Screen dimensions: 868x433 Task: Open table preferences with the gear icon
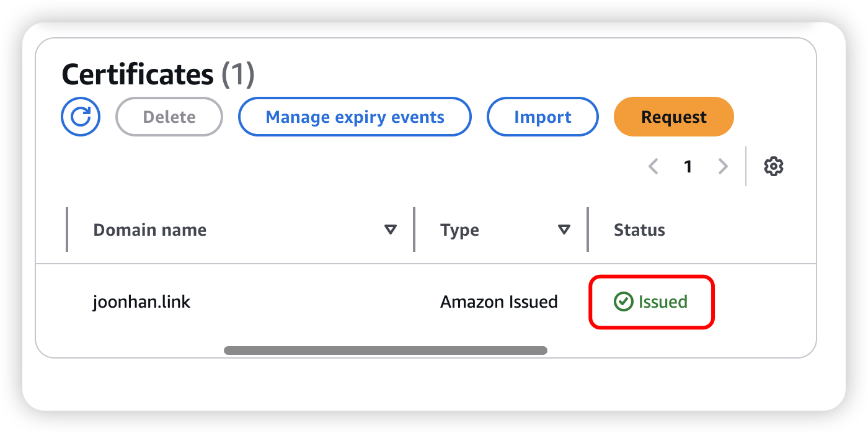pyautogui.click(x=774, y=166)
